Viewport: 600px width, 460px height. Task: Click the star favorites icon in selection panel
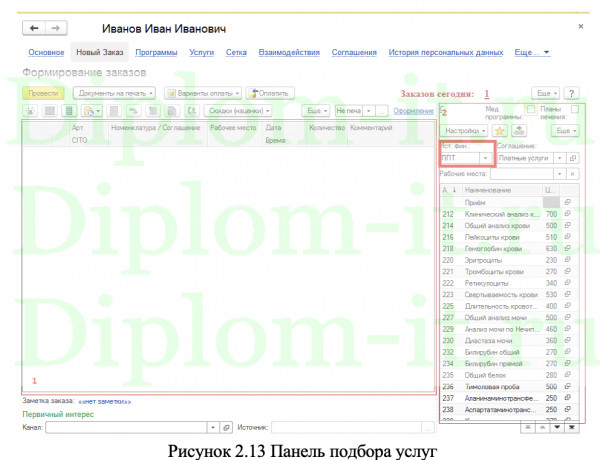tap(500, 130)
